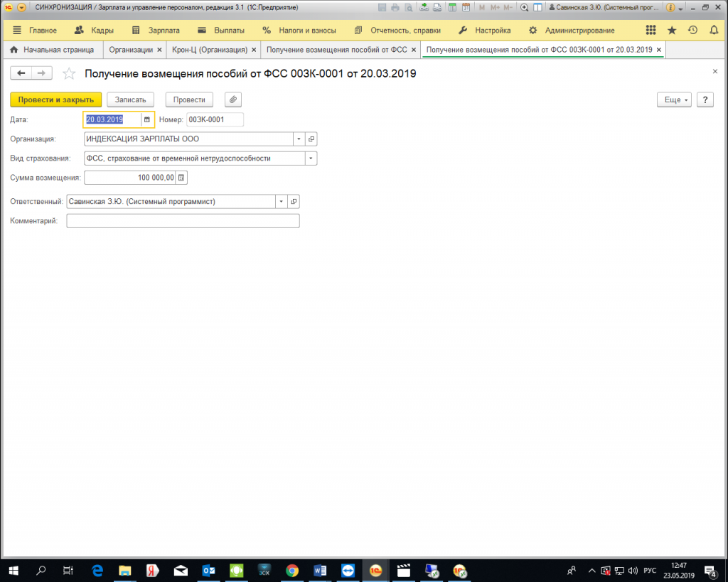Screen dimensions: 728x582
Task: Open the Зарплата menu section
Action: click(x=156, y=31)
